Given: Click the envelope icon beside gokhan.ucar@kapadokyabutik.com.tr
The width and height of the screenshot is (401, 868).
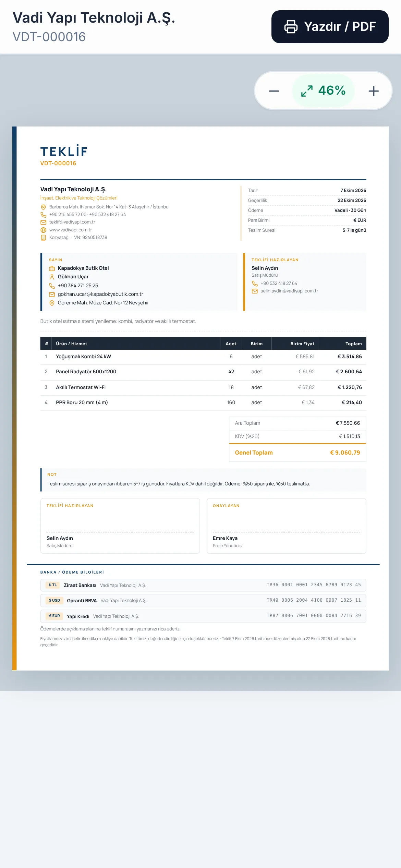Looking at the screenshot, I should click(52, 294).
